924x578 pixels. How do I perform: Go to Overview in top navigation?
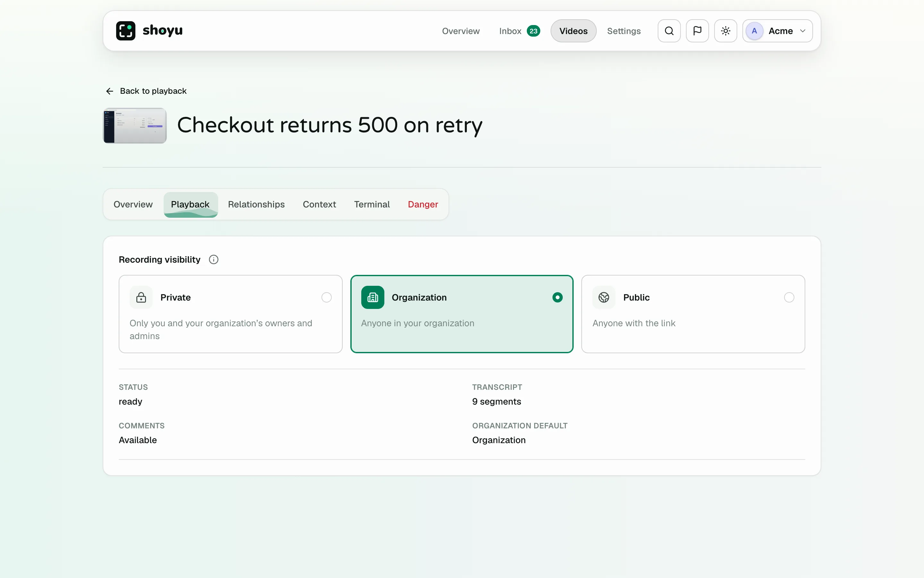click(x=460, y=31)
